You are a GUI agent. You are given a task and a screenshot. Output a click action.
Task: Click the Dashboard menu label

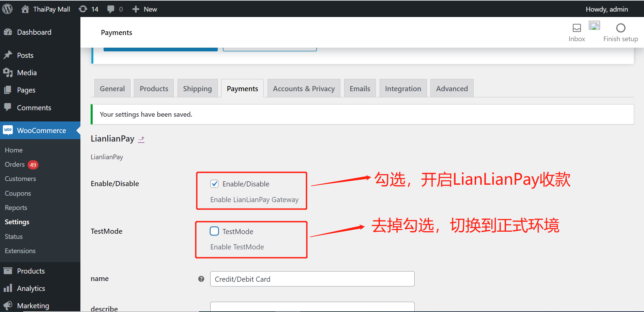tap(34, 32)
